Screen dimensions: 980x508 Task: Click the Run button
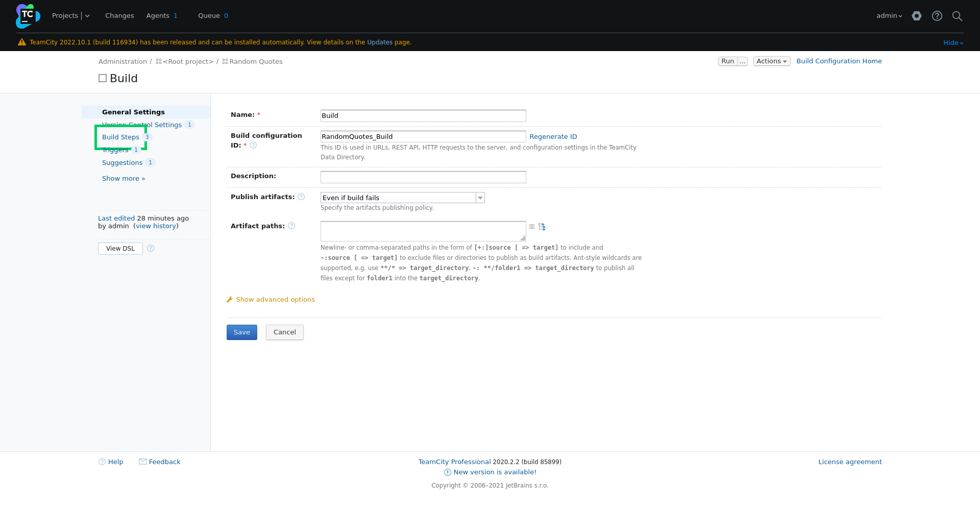[x=728, y=61]
